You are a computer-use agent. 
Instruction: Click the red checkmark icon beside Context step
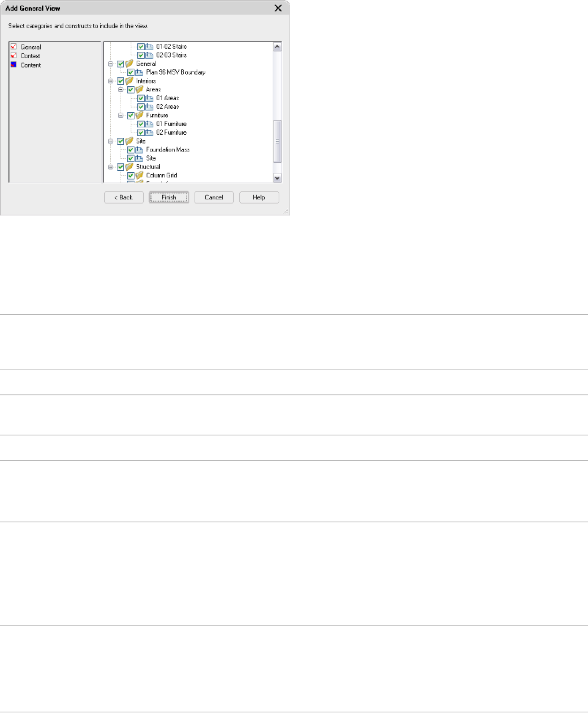click(13, 56)
